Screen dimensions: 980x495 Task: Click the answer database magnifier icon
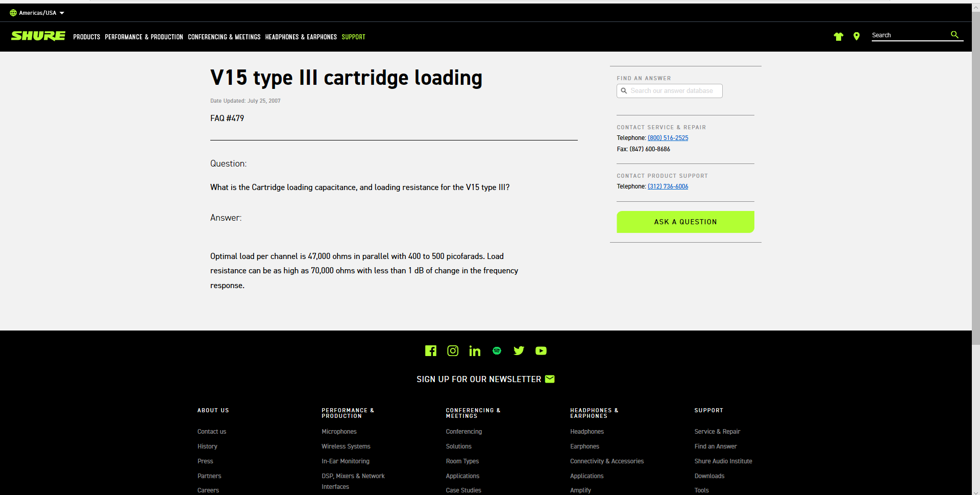624,91
